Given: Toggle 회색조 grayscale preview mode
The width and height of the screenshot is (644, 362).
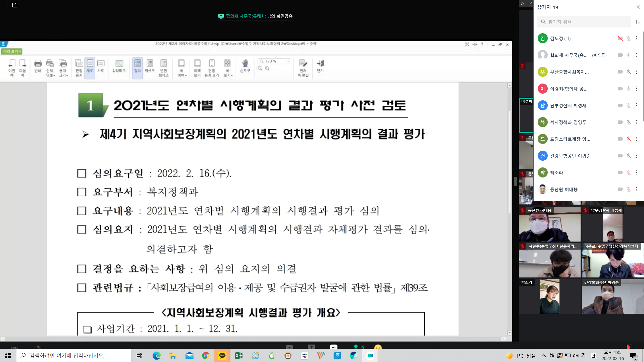Looking at the screenshot, I should (150, 66).
